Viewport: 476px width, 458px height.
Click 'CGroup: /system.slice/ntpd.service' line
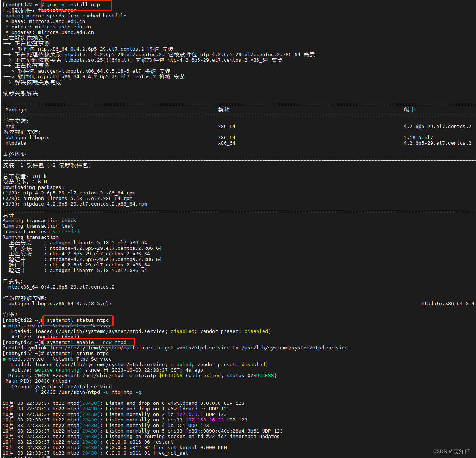(x=62, y=387)
